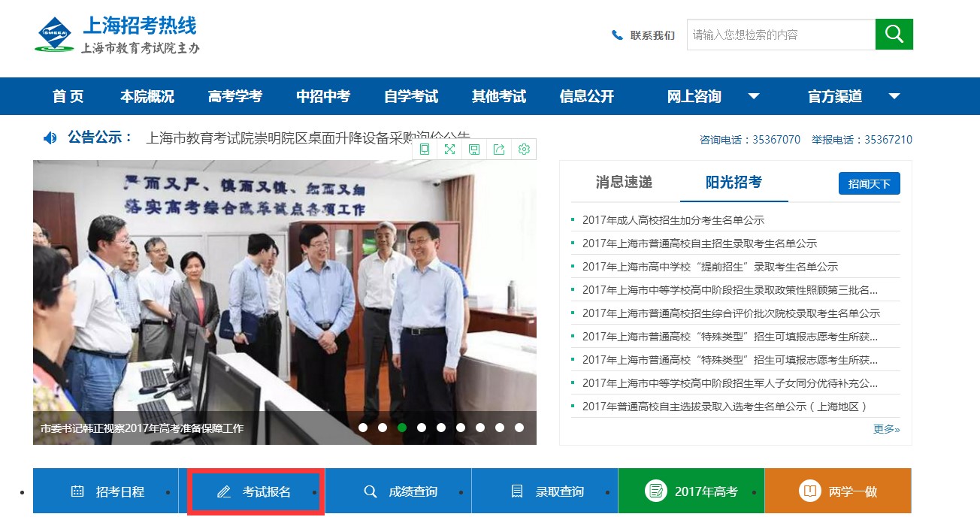Image resolution: width=980 pixels, height=523 pixels.
Task: Open the gear settings icon in floating toolbar
Action: [x=524, y=149]
